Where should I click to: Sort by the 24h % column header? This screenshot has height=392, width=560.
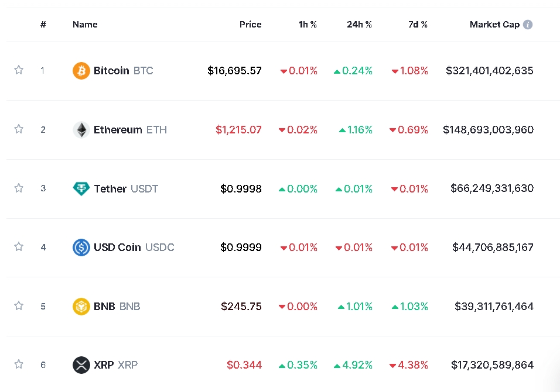(x=359, y=25)
